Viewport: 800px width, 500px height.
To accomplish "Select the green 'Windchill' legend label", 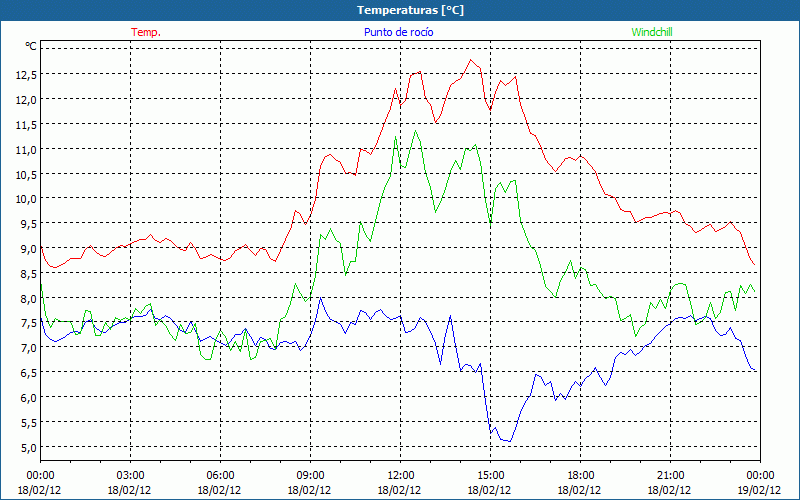I will pos(652,32).
